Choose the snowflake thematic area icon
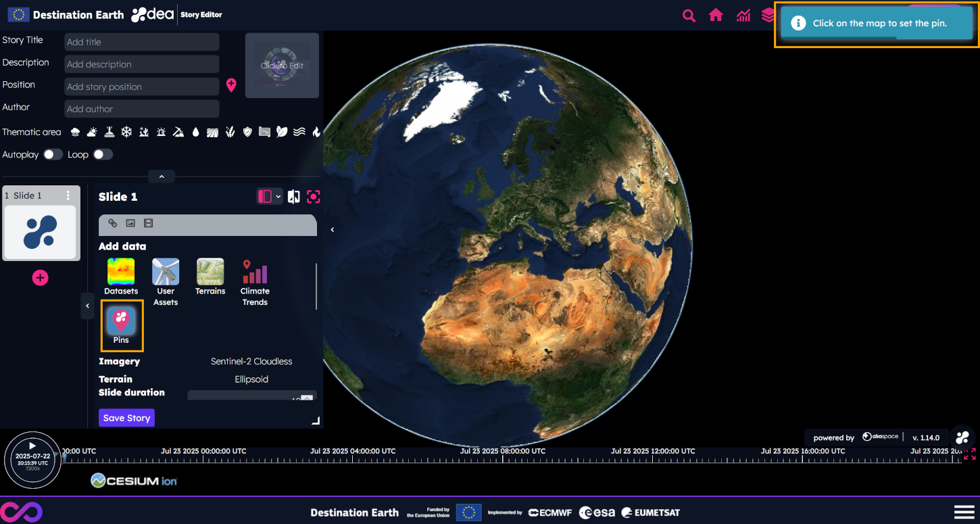Viewport: 980px width, 524px height. point(126,133)
